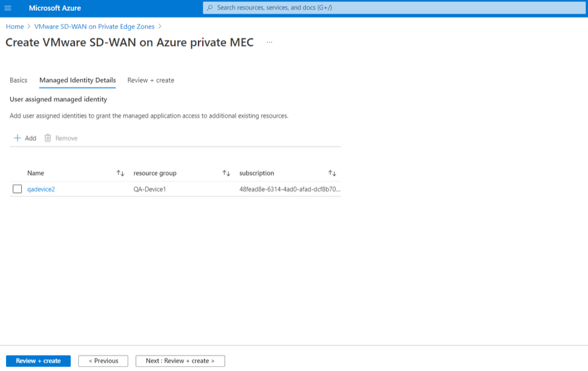Sort by resource group column arrows
This screenshot has width=588, height=371.
pos(226,173)
